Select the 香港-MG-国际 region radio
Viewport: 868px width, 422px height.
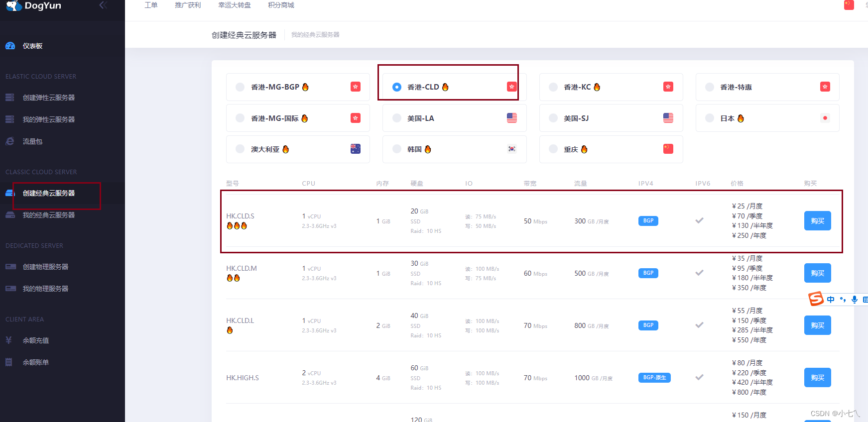coord(240,118)
